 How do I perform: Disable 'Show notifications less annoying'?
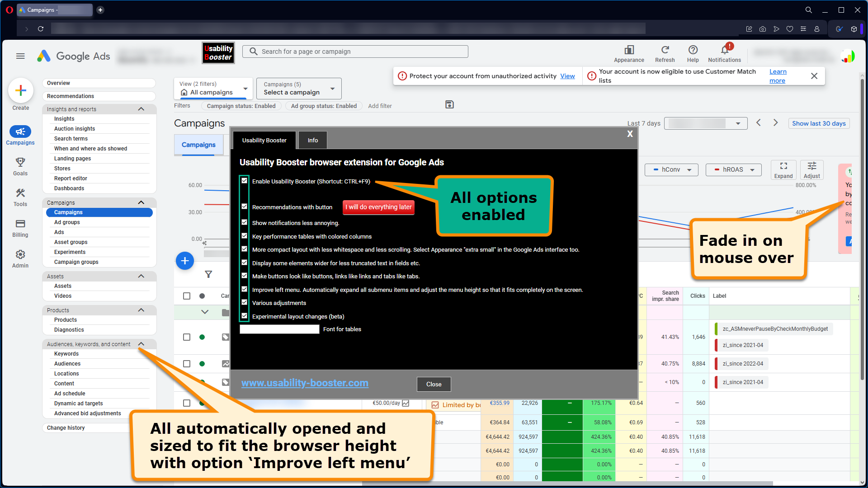pos(244,222)
